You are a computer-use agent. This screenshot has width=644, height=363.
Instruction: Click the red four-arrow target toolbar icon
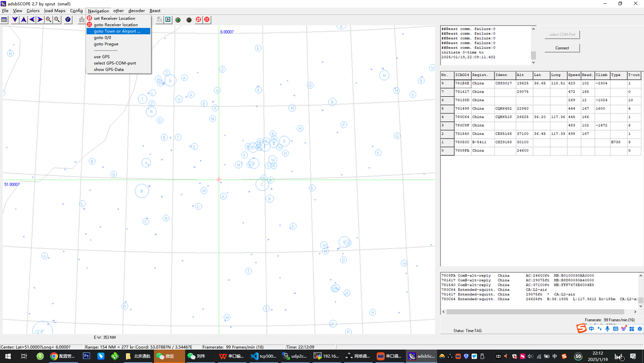(207, 19)
